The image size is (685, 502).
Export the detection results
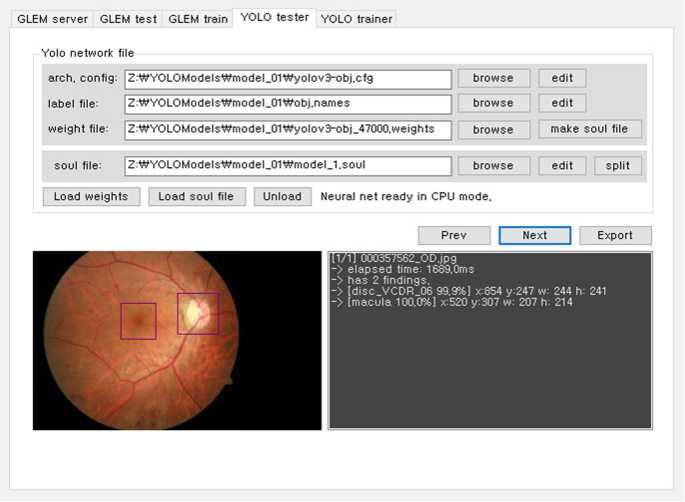tap(614, 235)
